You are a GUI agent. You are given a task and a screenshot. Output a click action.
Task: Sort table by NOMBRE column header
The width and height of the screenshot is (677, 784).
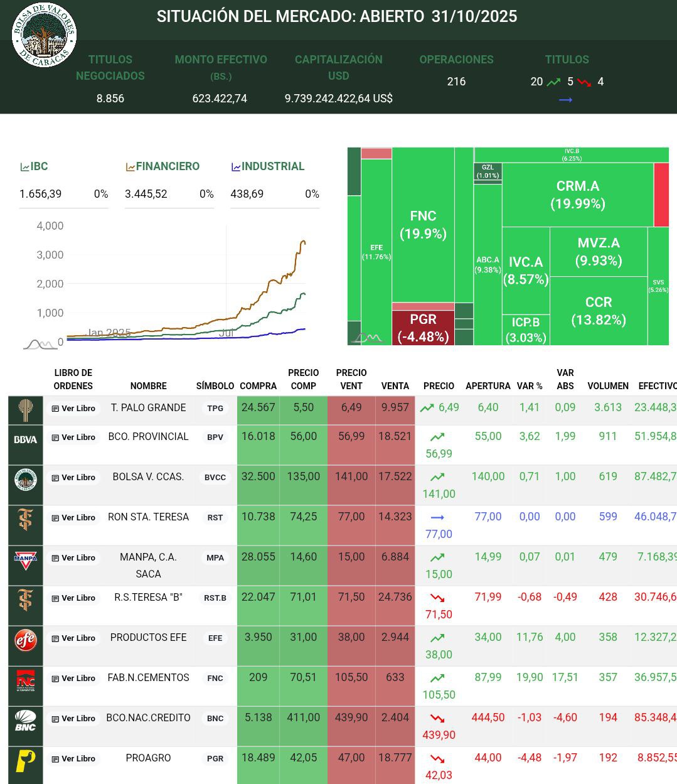point(149,386)
